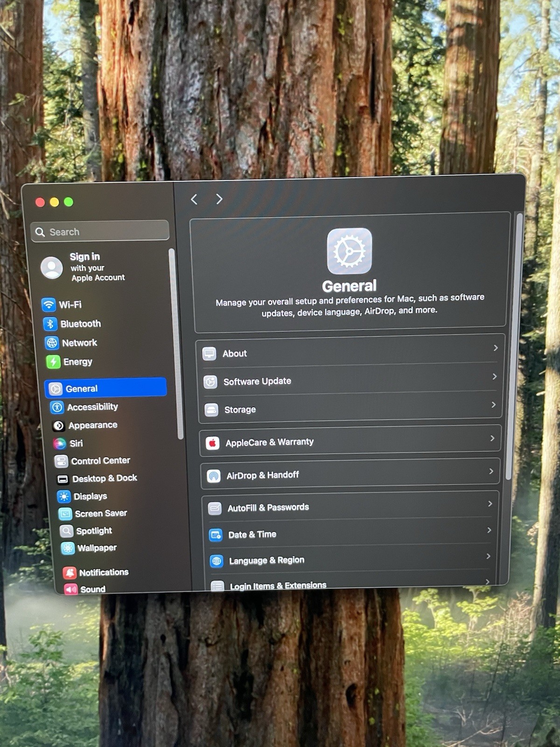Screen dimensions: 560x747
Task: Click the AppleCare red Apple icon
Action: pos(213,443)
